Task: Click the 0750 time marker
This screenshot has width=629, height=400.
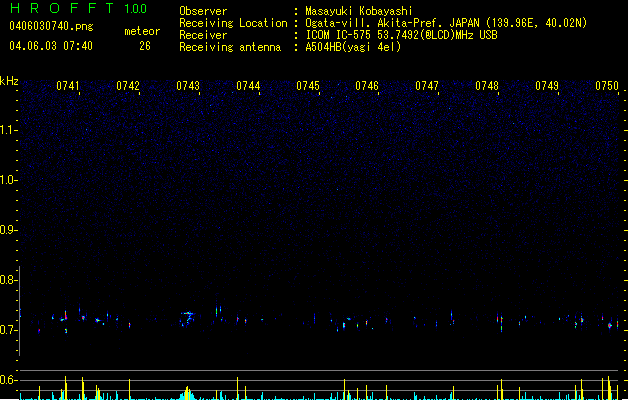Action: (x=607, y=86)
